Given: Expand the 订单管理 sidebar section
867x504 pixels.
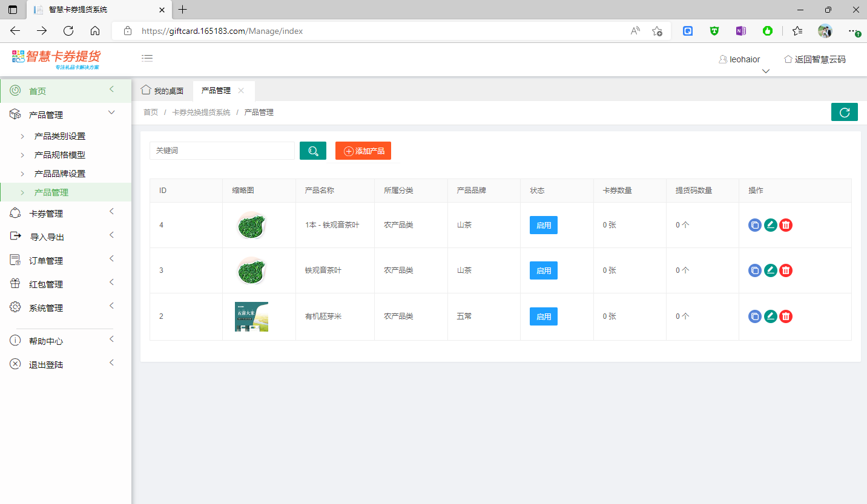Looking at the screenshot, I should pyautogui.click(x=46, y=261).
